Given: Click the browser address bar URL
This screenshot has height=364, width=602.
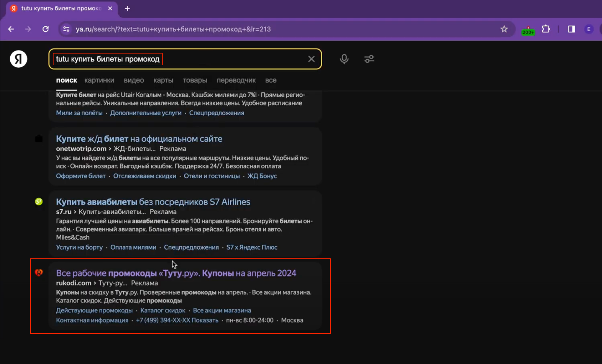Looking at the screenshot, I should [173, 29].
